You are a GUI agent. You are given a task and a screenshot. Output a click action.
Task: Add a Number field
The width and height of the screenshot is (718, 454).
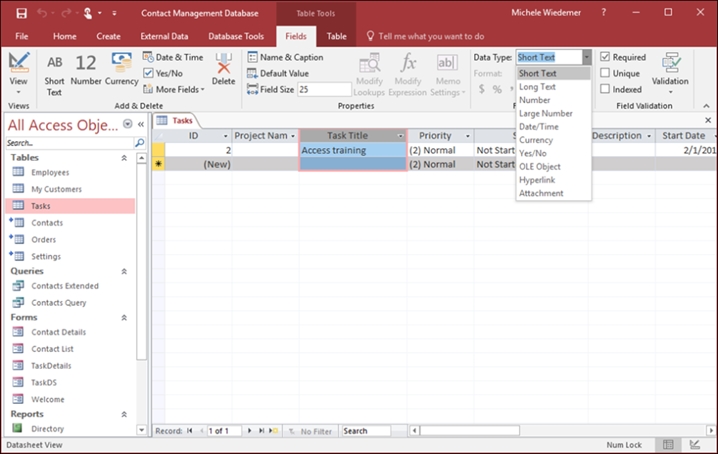click(86, 70)
